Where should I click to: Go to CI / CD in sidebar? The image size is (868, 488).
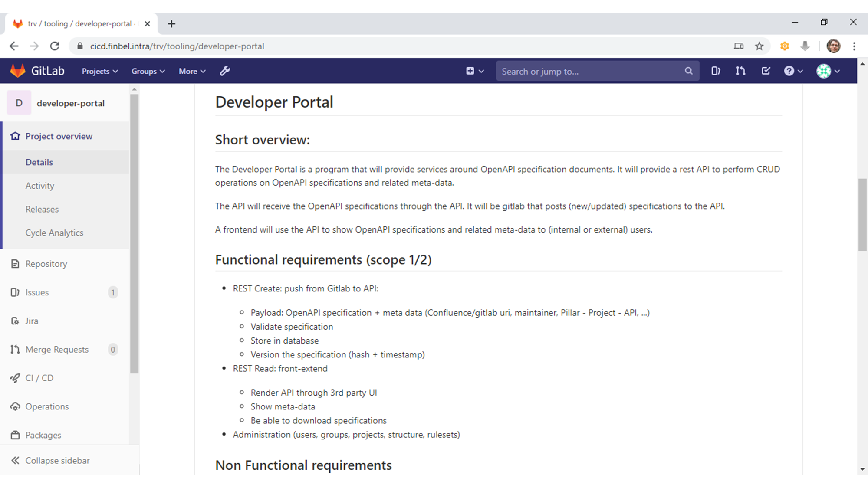(x=39, y=378)
